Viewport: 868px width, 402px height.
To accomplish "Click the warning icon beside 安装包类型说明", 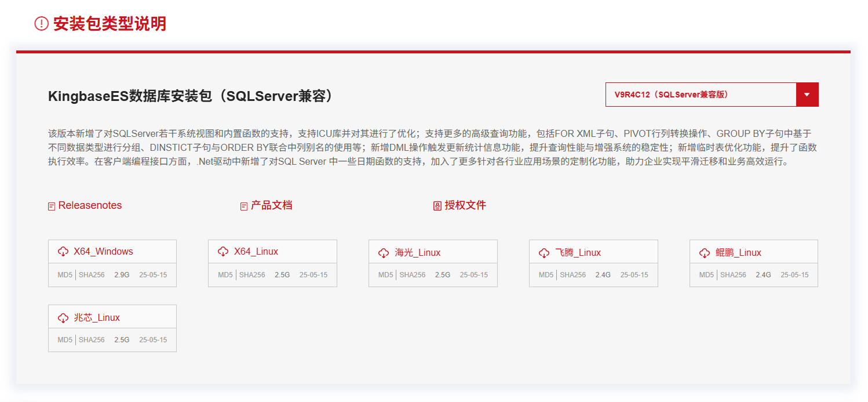I will [42, 23].
